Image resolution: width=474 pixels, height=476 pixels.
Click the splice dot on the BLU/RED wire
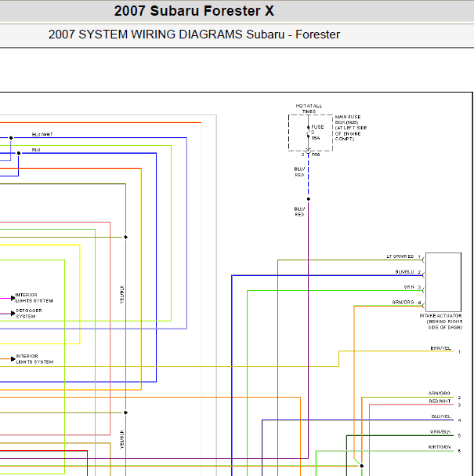309,199
